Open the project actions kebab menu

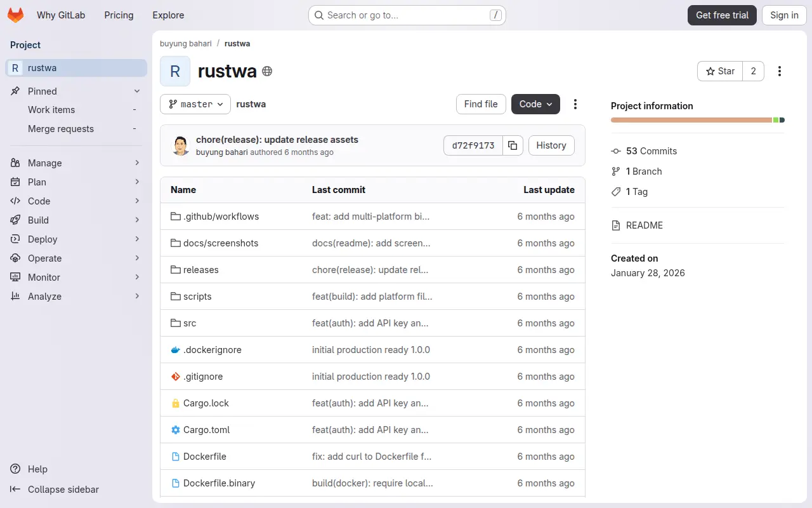point(780,71)
